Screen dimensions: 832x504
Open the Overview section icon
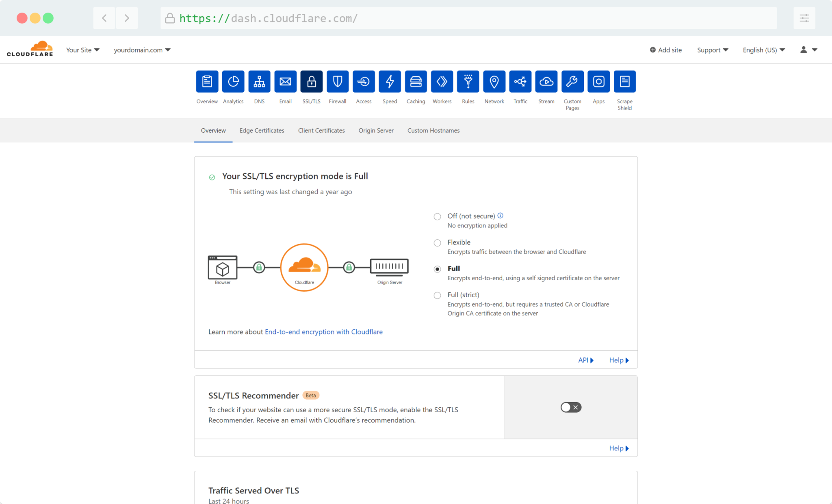point(207,82)
